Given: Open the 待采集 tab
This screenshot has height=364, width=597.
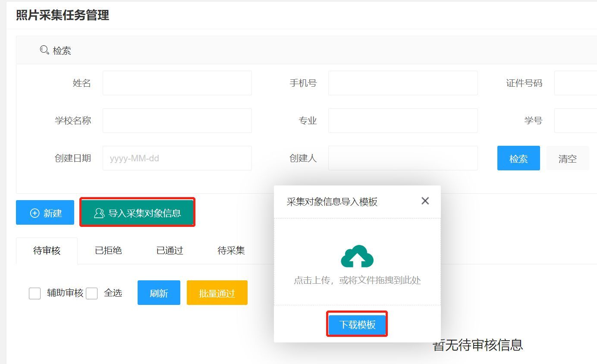Looking at the screenshot, I should (231, 251).
